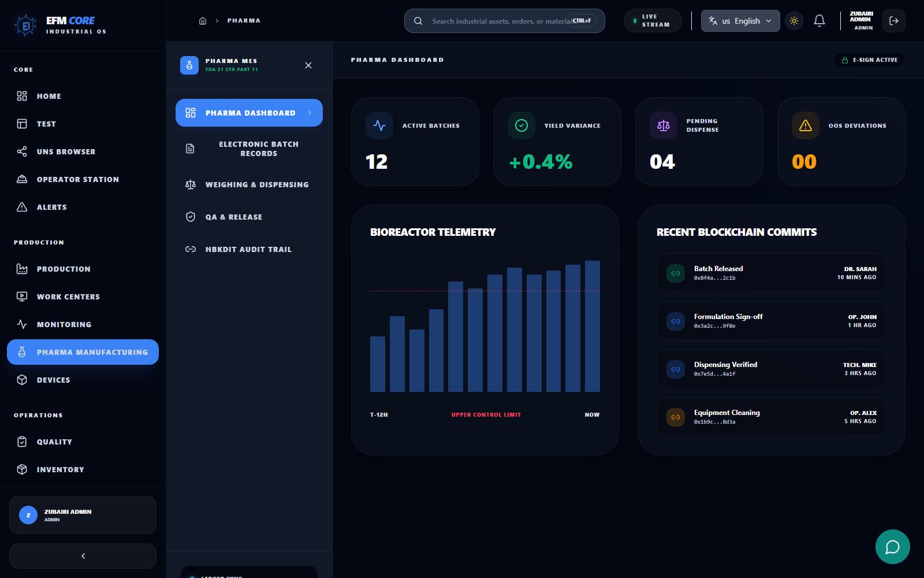This screenshot has height=578, width=924.
Task: Click the Work Centers icon
Action: tap(21, 297)
